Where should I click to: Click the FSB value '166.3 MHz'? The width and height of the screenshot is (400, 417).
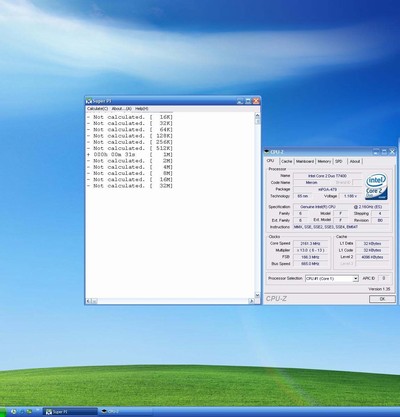point(310,257)
